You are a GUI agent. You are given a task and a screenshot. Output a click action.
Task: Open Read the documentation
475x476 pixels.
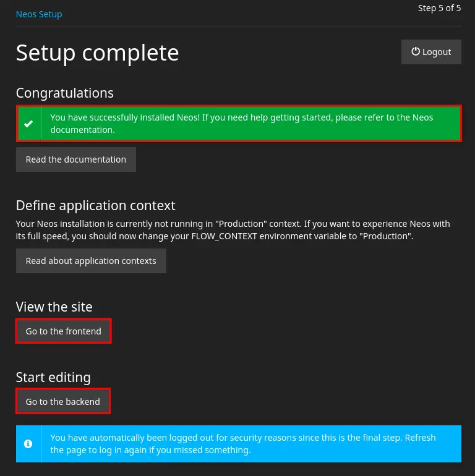click(75, 159)
